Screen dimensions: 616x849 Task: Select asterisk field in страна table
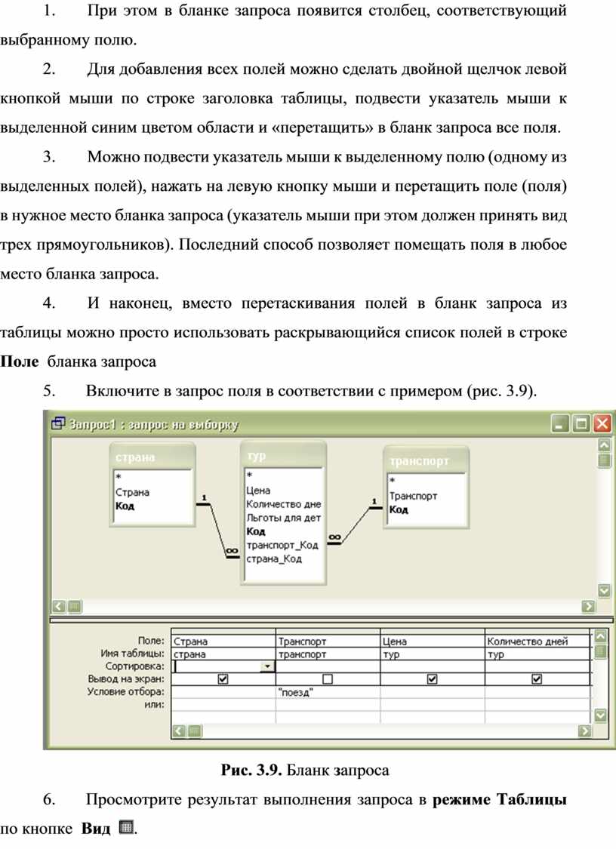click(x=118, y=478)
